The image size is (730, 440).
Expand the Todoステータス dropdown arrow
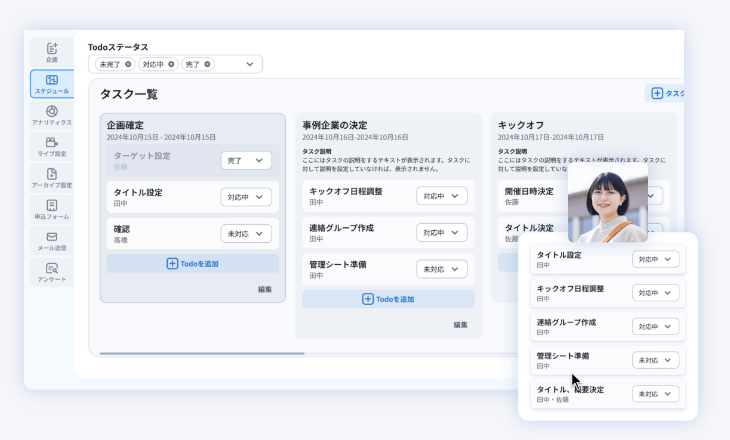pos(250,64)
